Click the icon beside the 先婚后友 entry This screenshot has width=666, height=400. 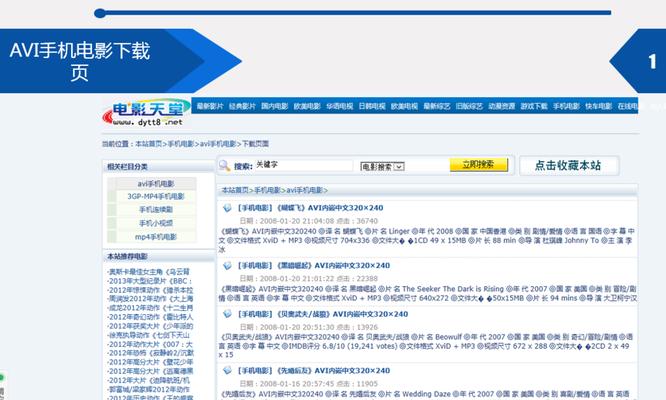(227, 370)
